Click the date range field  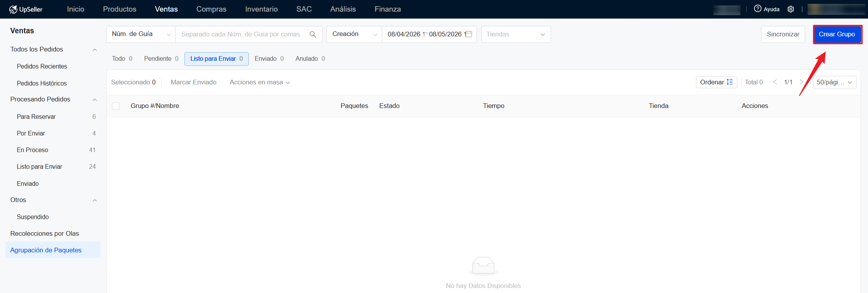tap(429, 34)
